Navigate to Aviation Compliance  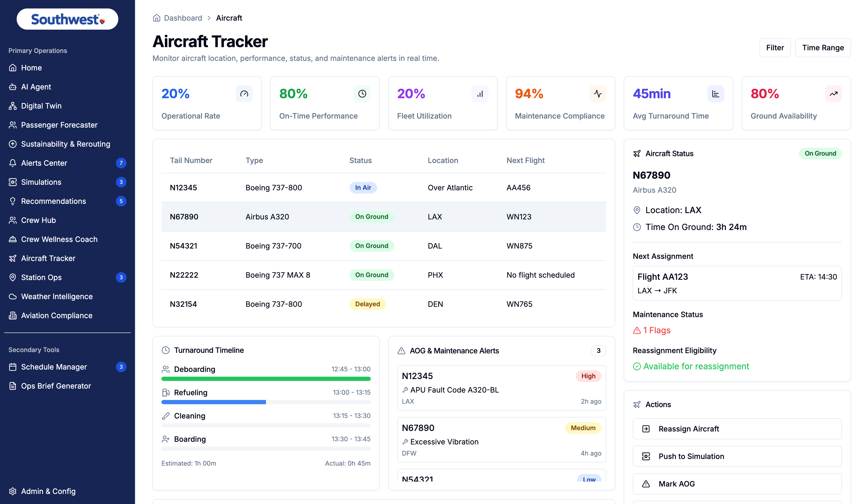67,316
